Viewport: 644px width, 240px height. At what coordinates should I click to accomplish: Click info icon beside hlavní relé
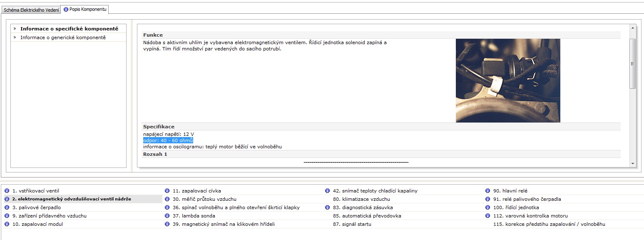click(x=487, y=191)
